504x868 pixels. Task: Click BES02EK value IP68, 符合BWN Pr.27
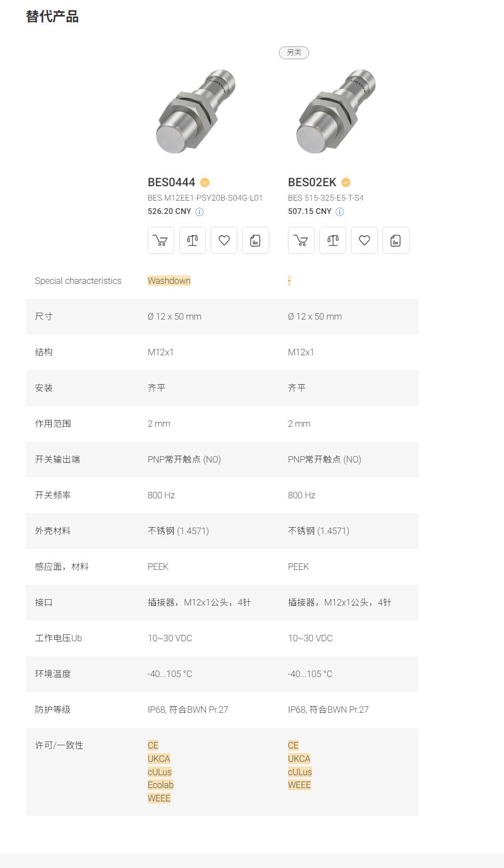pos(328,710)
